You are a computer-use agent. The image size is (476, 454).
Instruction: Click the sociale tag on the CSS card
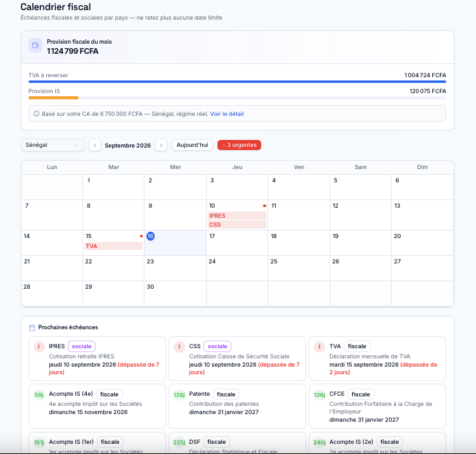(217, 346)
